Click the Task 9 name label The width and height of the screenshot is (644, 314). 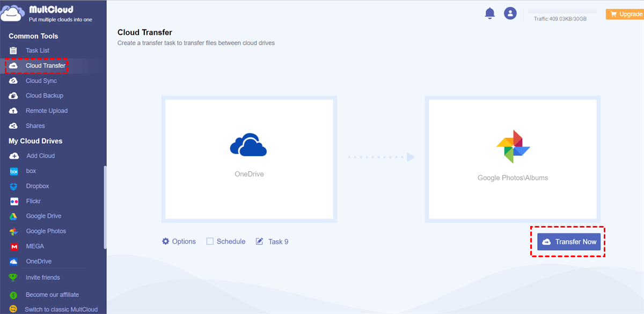(279, 242)
